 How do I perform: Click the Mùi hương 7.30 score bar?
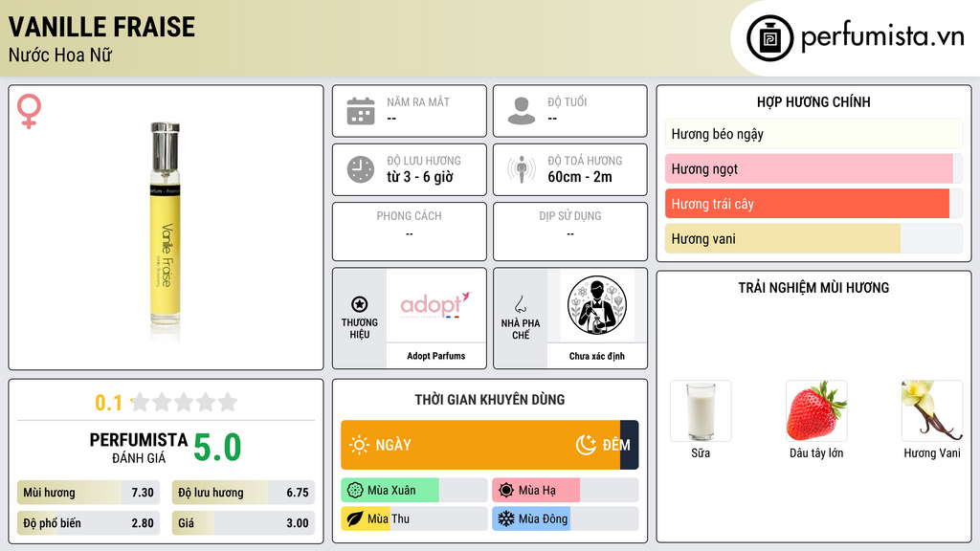click(x=88, y=493)
